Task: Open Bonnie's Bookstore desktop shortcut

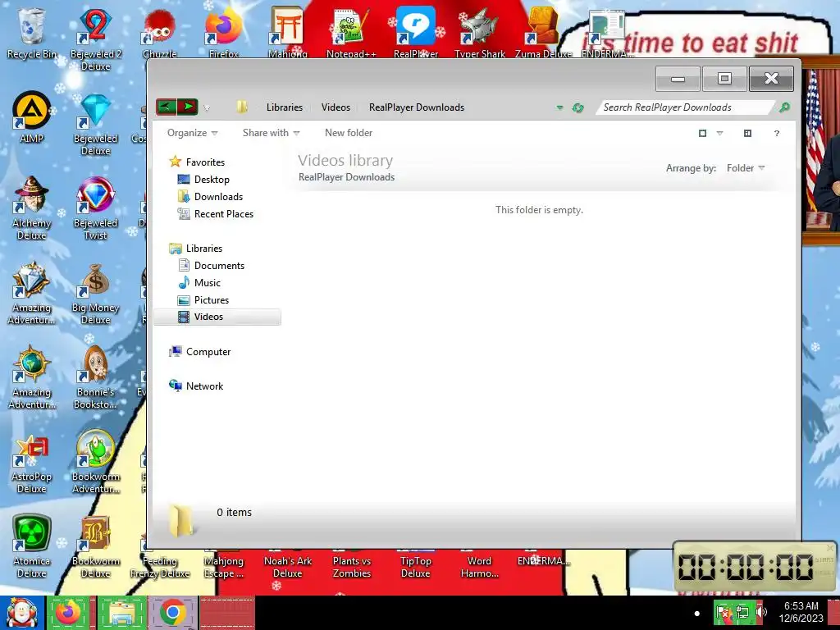Action: click(96, 377)
